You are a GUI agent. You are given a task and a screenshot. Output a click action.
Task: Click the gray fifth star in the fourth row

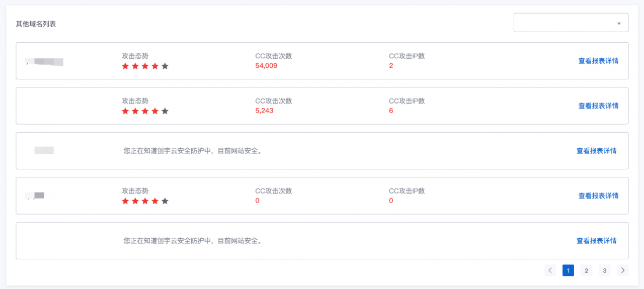click(x=165, y=201)
